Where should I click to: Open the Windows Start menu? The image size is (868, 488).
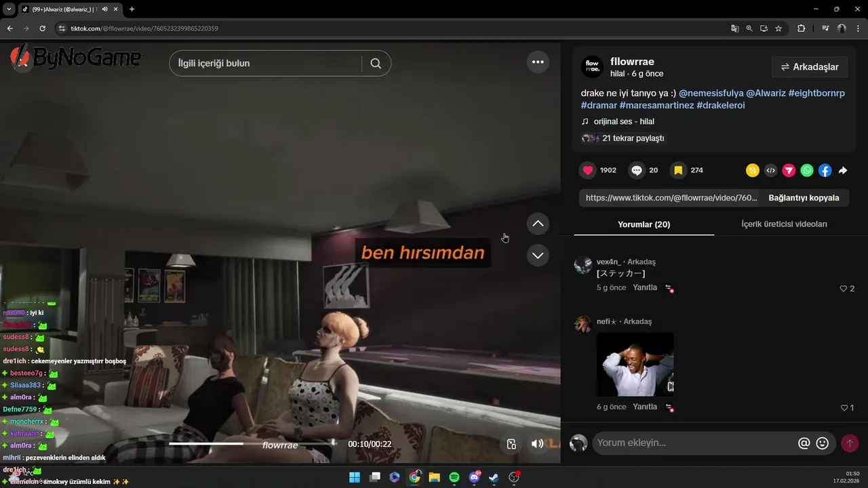click(x=355, y=477)
